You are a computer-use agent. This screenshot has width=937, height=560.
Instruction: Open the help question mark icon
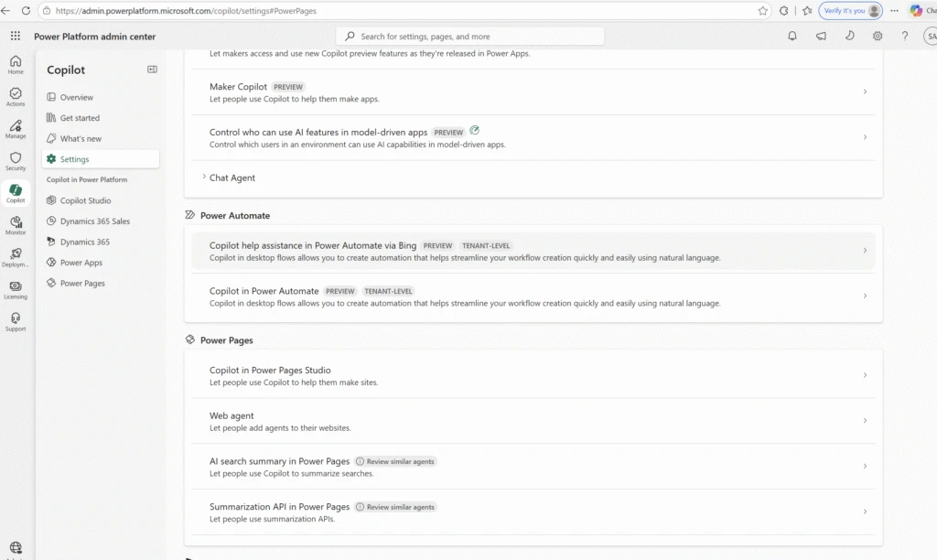click(905, 37)
